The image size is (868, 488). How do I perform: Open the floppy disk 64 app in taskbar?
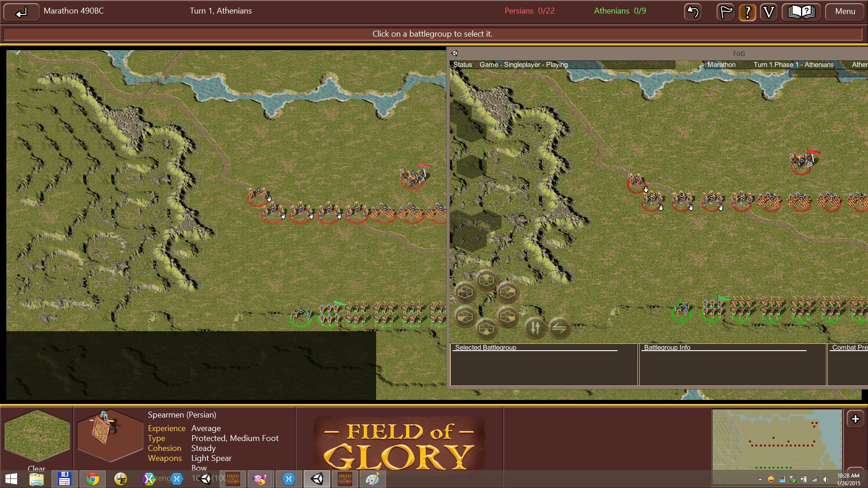64,479
